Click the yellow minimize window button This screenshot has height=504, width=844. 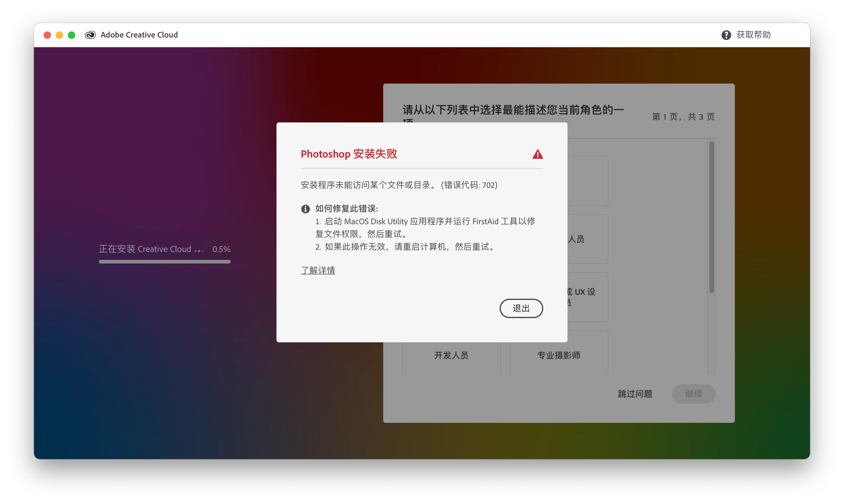click(59, 35)
